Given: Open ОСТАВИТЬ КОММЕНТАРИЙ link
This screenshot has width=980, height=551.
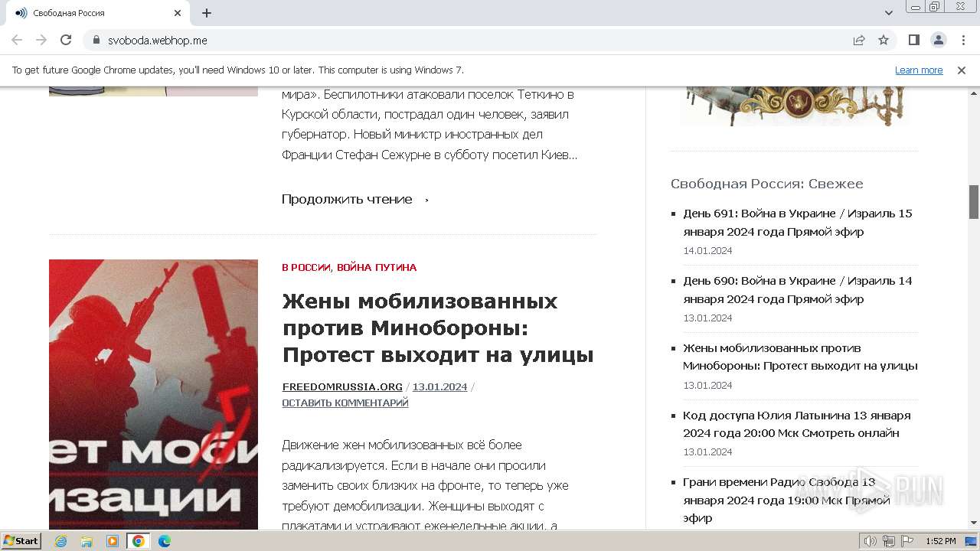Looking at the screenshot, I should [345, 403].
